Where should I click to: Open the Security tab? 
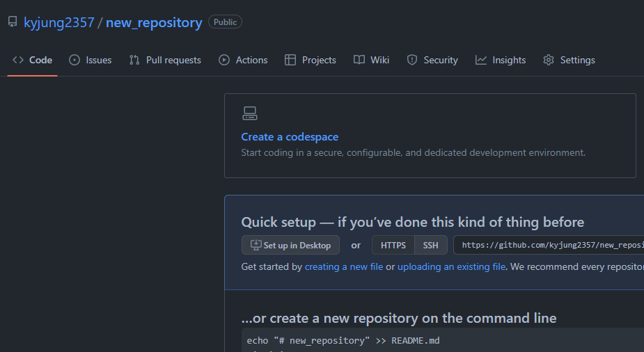[x=432, y=60]
